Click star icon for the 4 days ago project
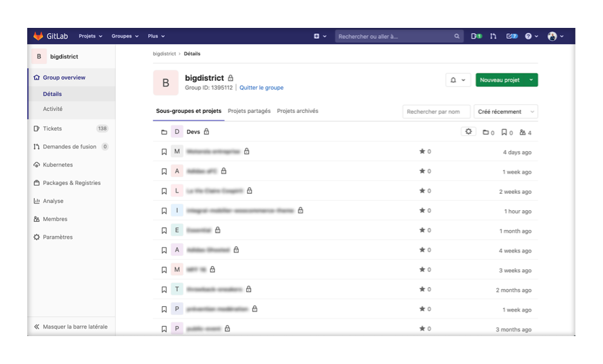 pos(422,152)
